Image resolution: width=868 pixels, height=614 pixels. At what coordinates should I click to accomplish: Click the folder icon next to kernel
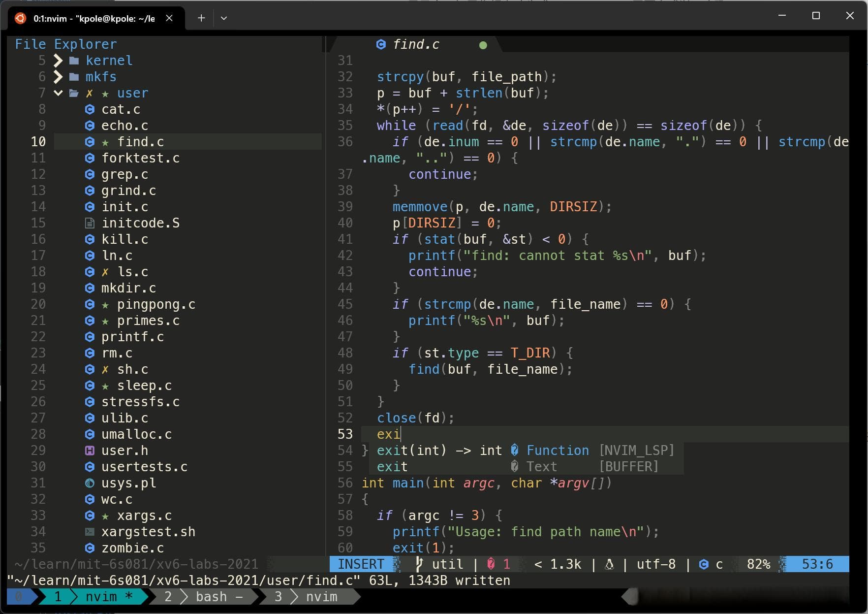point(74,61)
